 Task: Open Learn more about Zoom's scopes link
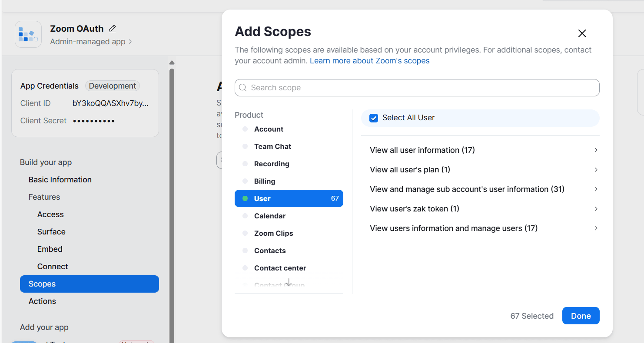click(x=369, y=60)
